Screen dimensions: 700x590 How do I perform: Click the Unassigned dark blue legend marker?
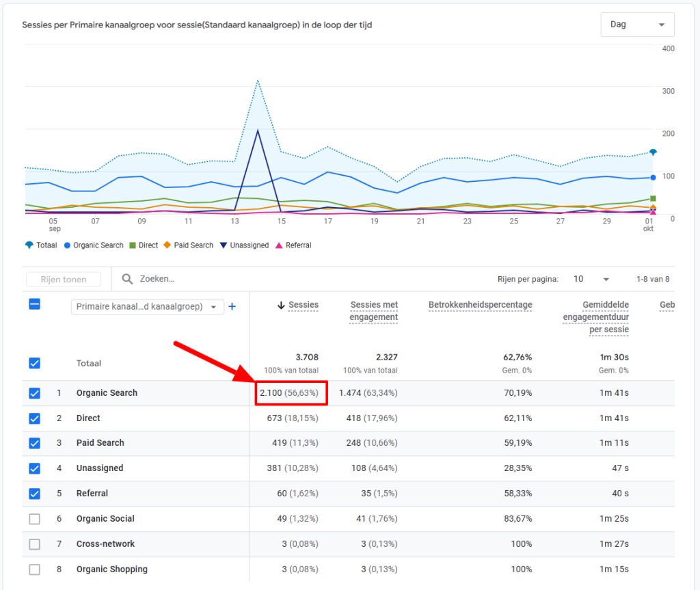(x=223, y=245)
